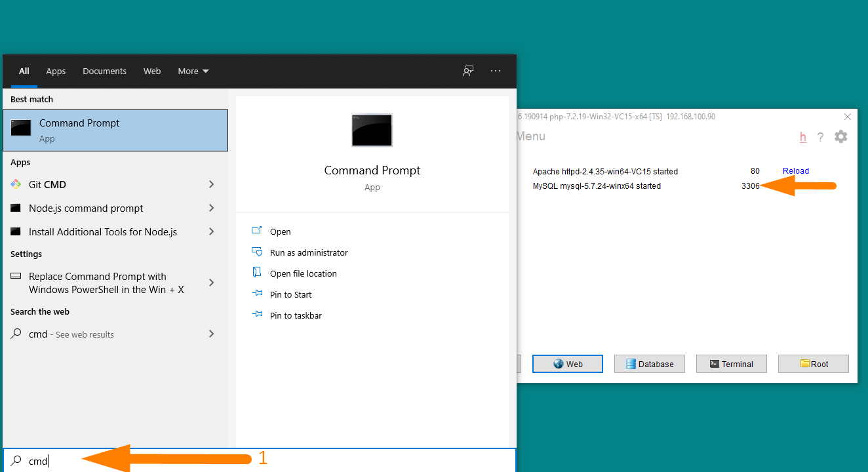
Task: Select Install Additional Tools for Node.js
Action: pos(115,232)
